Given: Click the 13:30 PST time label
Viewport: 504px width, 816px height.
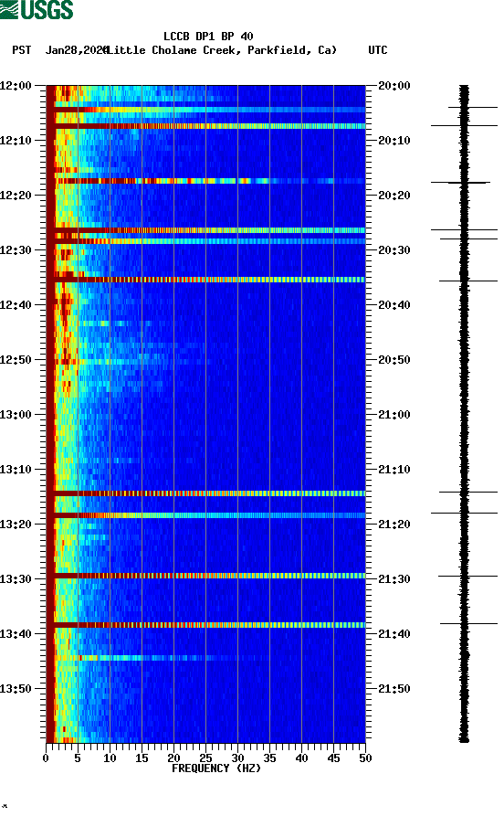Looking at the screenshot, I should tap(16, 579).
